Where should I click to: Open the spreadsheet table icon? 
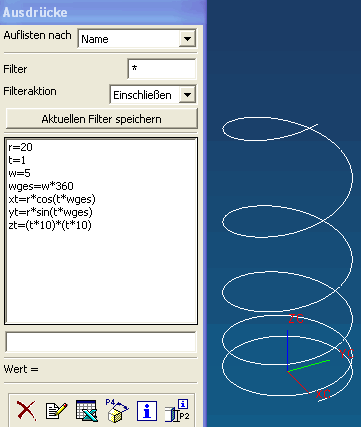(87, 411)
